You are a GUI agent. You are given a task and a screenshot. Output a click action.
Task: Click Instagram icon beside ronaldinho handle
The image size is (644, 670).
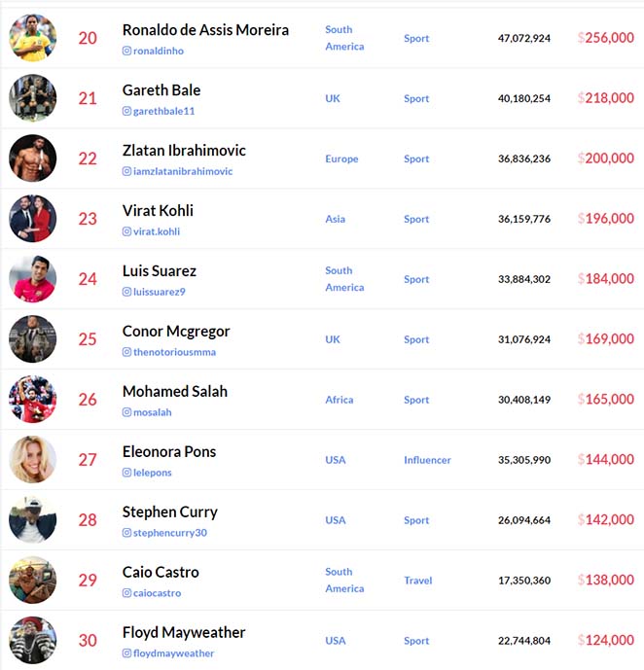point(126,51)
